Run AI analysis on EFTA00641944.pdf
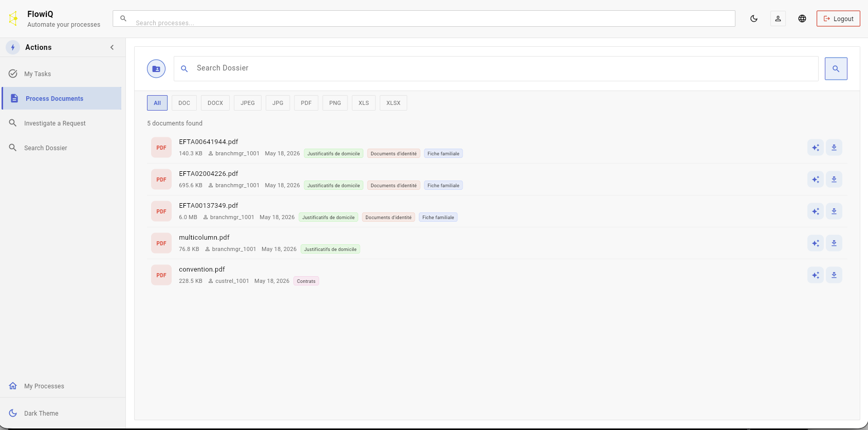The height and width of the screenshot is (430, 868). click(816, 148)
